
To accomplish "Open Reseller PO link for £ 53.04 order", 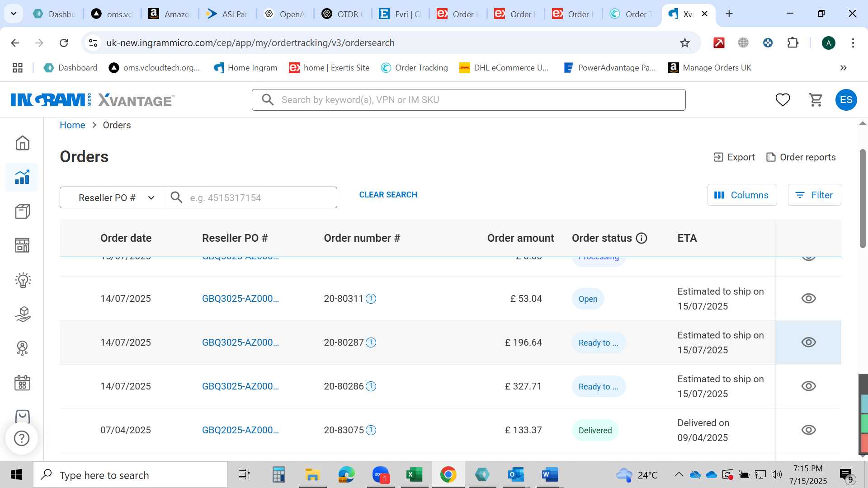I will (241, 299).
